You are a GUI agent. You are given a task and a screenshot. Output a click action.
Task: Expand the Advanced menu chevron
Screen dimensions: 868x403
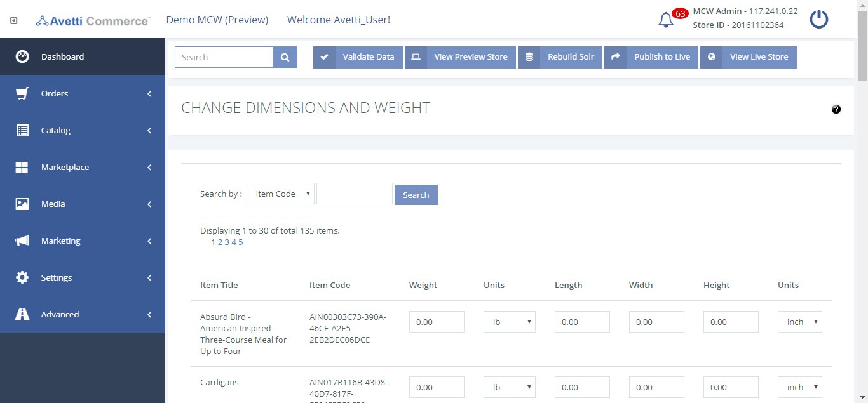tap(149, 314)
